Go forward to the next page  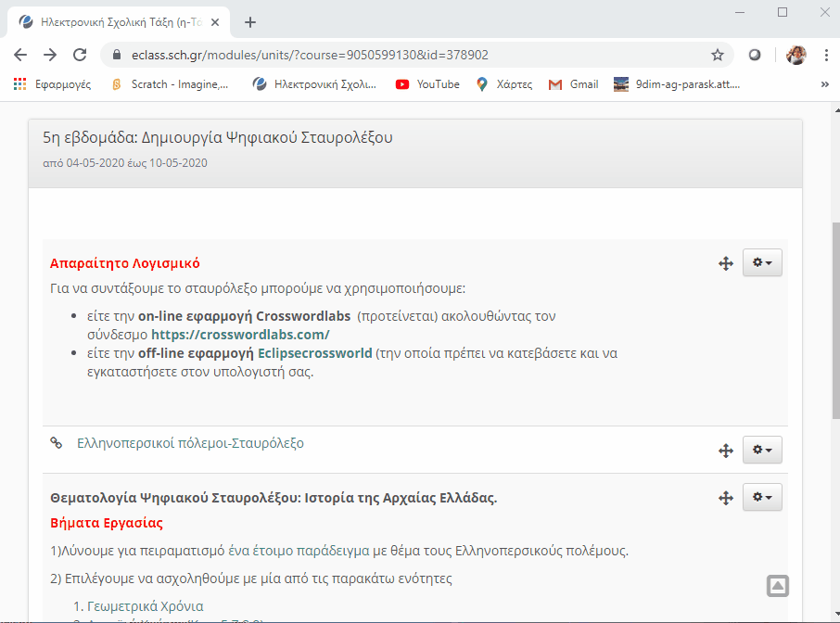tap(50, 55)
